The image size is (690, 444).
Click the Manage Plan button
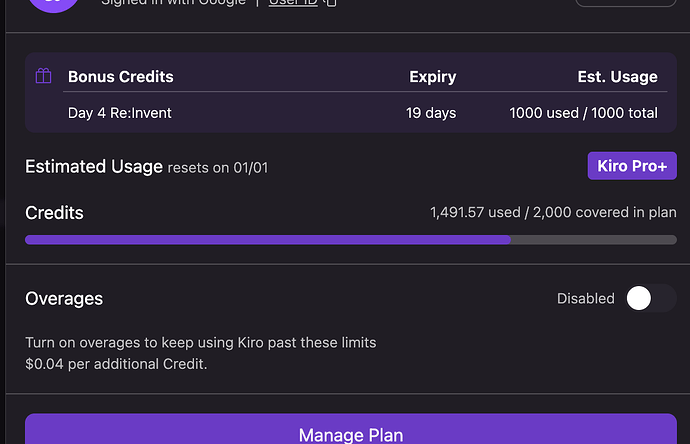[x=351, y=429]
